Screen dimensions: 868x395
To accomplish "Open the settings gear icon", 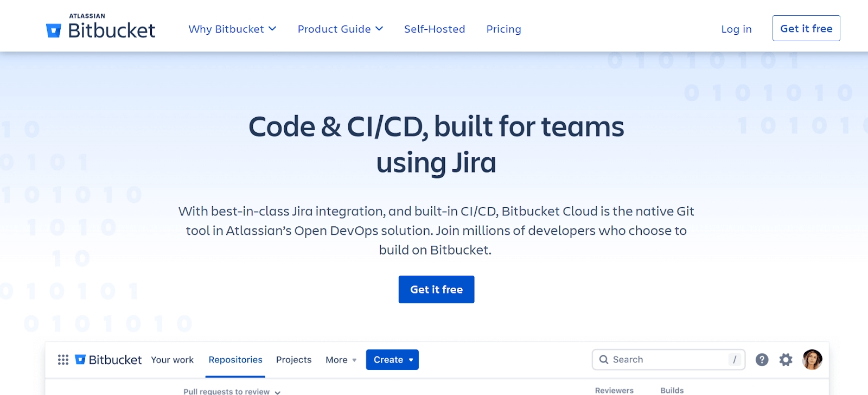I will click(786, 360).
